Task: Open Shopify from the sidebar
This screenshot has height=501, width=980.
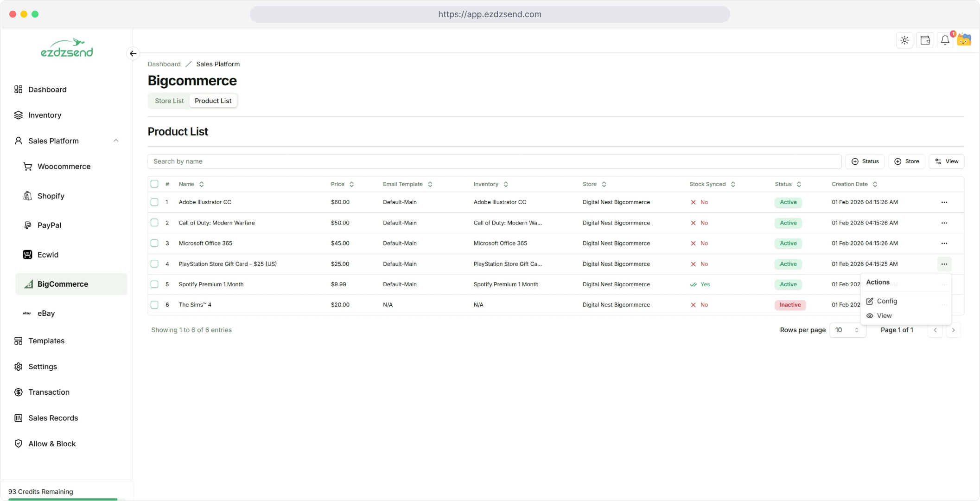Action: [51, 196]
